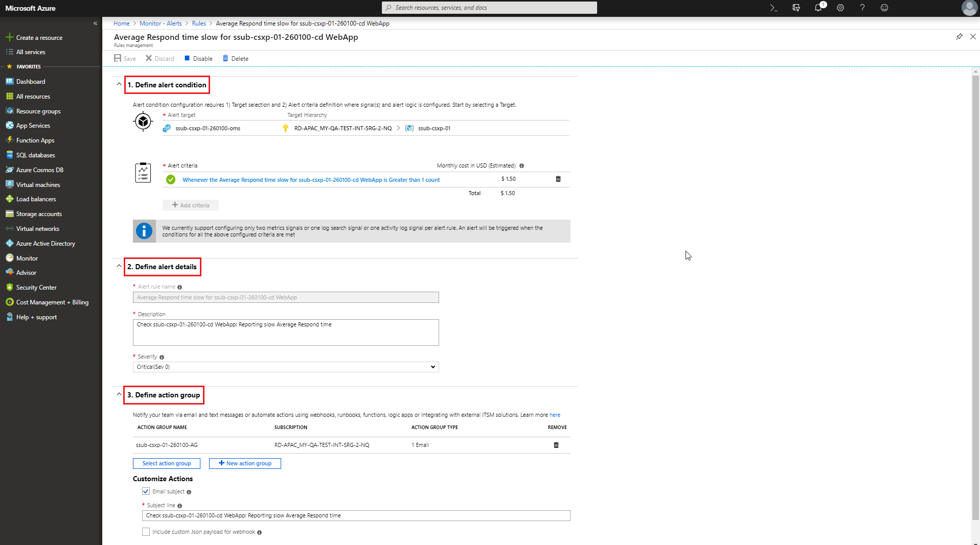Enable custom Json payload for webhook
The image size is (980, 545).
(x=146, y=532)
